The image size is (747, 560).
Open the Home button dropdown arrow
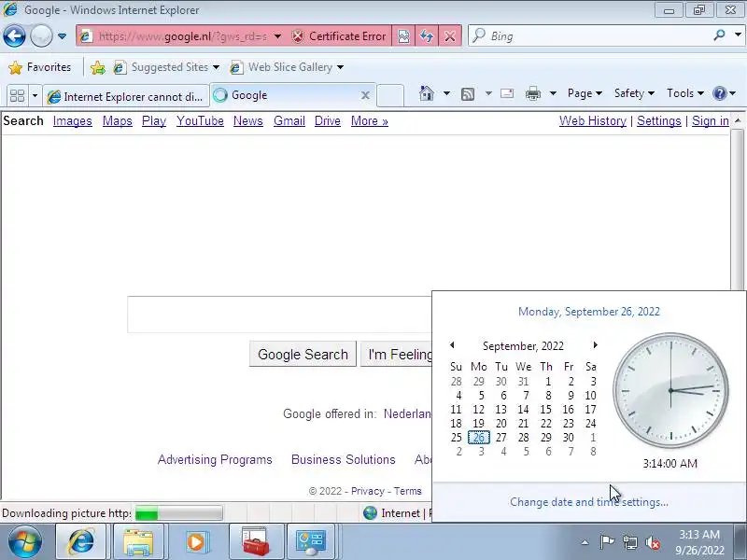pyautogui.click(x=446, y=93)
